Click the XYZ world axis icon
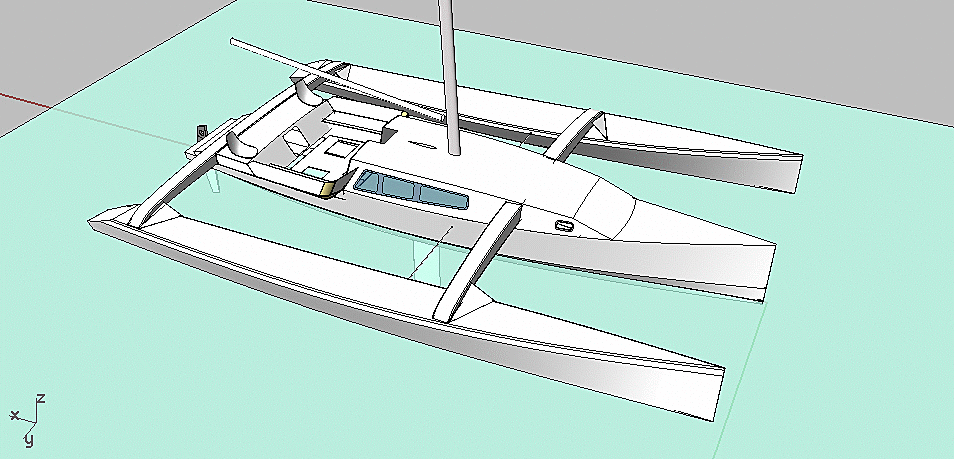The width and height of the screenshot is (954, 459). 27,420
